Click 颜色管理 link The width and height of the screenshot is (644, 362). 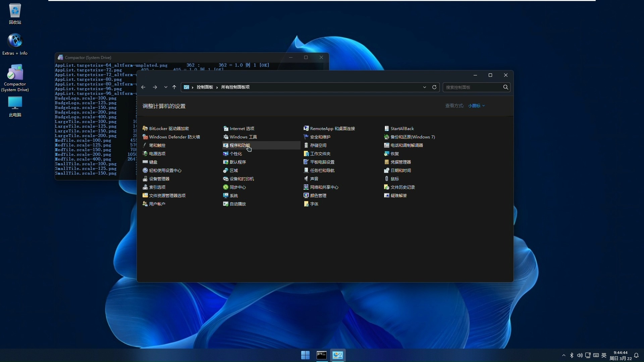(318, 196)
